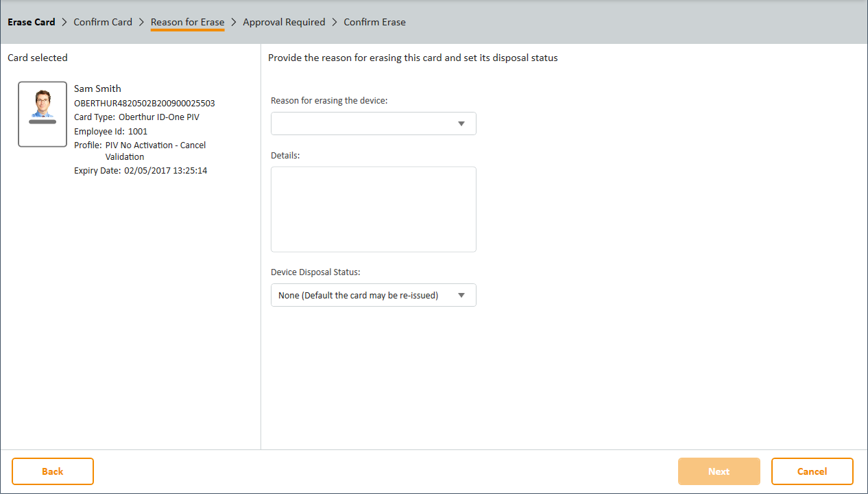Image resolution: width=868 pixels, height=494 pixels.
Task: Click the chevron after Reason for Erase
Action: click(x=234, y=22)
